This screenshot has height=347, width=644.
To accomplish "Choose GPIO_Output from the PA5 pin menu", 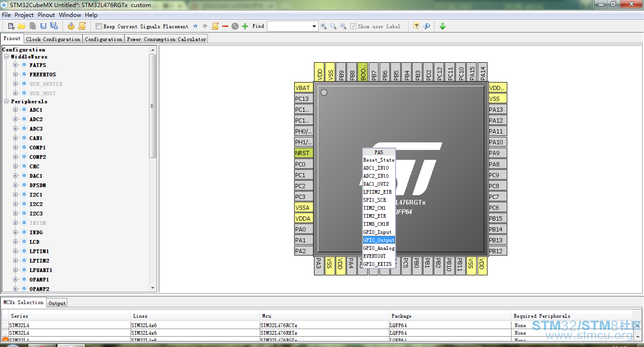I will point(379,240).
